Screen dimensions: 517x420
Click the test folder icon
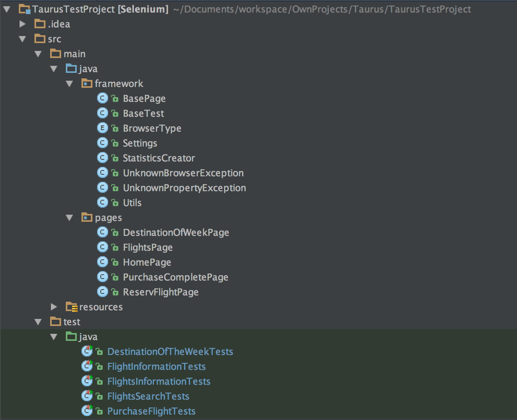(56, 322)
